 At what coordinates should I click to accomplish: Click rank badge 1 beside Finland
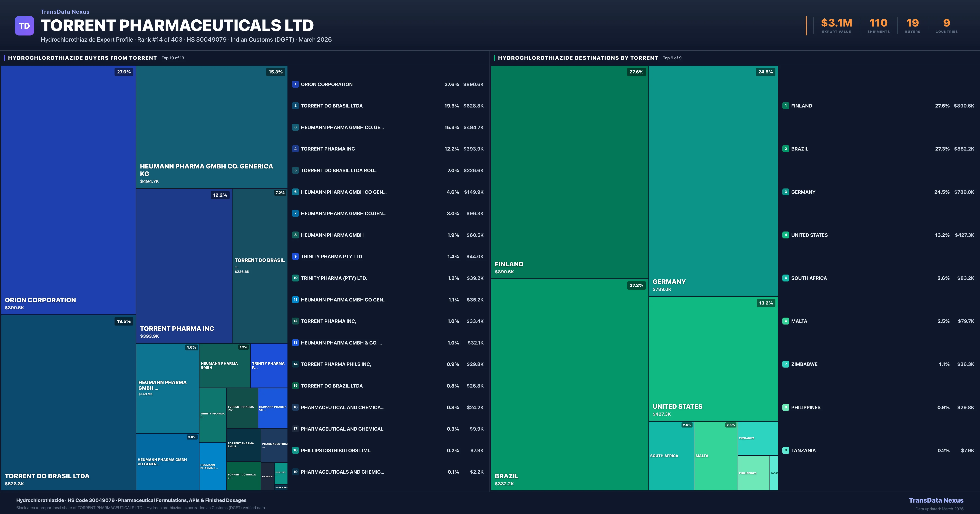coord(786,106)
